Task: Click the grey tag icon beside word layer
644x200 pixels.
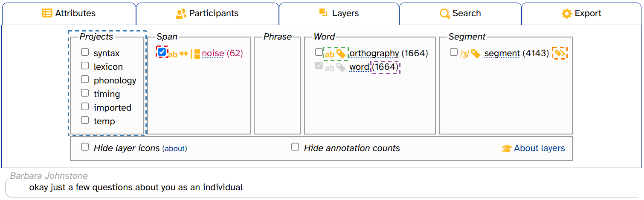Action: 341,67
